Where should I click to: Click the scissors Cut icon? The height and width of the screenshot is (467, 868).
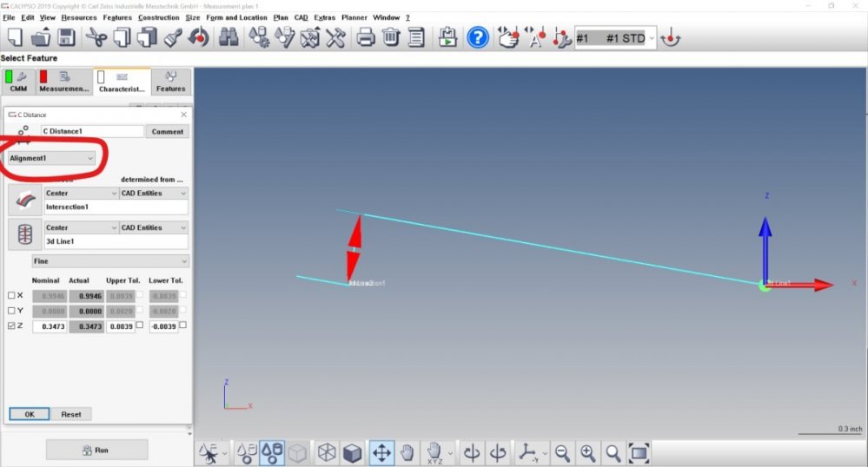tap(96, 37)
